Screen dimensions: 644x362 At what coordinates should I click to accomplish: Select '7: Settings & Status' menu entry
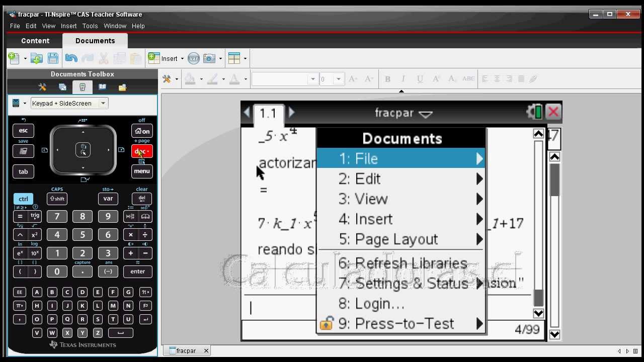(401, 284)
